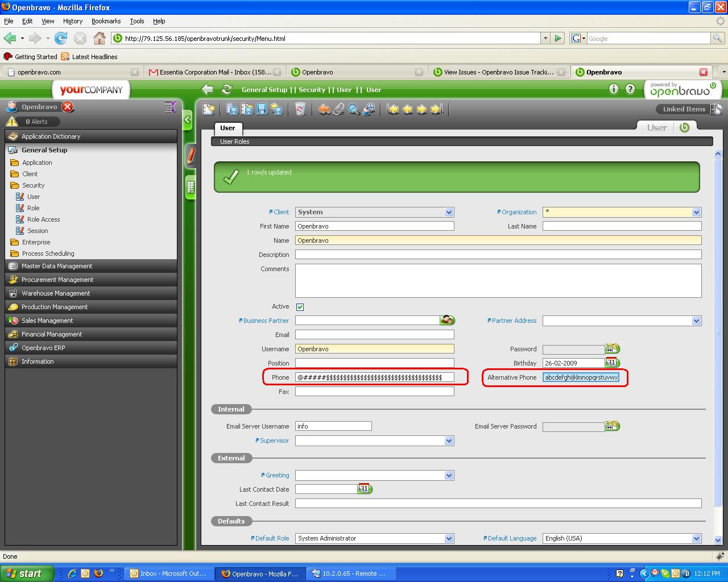Open Role in the Security menu
Viewport: 728px width, 582px height.
tap(33, 208)
